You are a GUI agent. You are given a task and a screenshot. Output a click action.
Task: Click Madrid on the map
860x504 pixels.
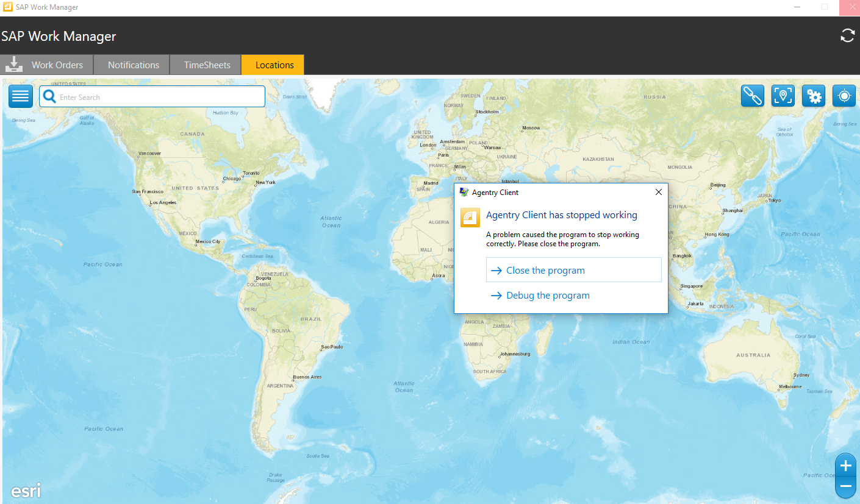[431, 183]
